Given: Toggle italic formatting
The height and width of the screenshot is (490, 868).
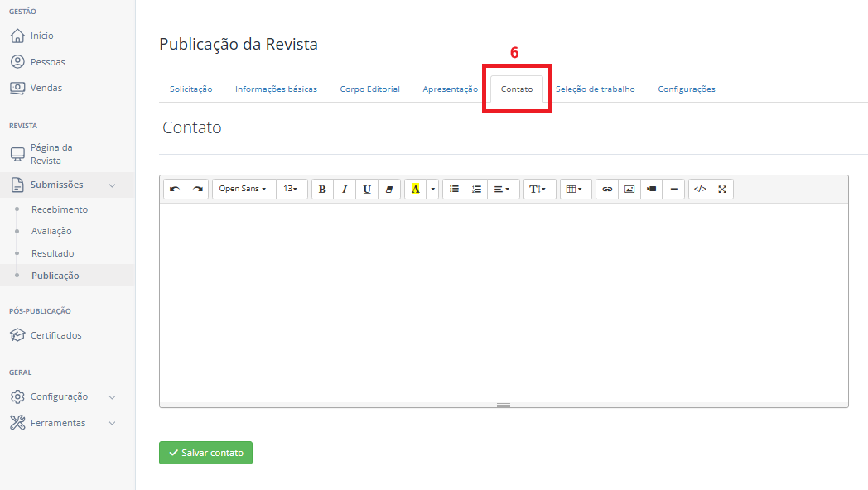Looking at the screenshot, I should (x=345, y=190).
